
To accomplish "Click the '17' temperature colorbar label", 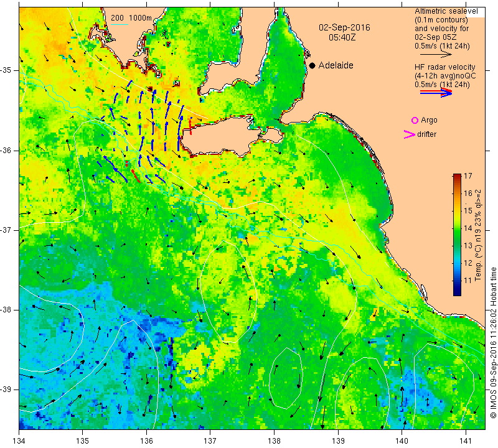I will (x=468, y=175).
